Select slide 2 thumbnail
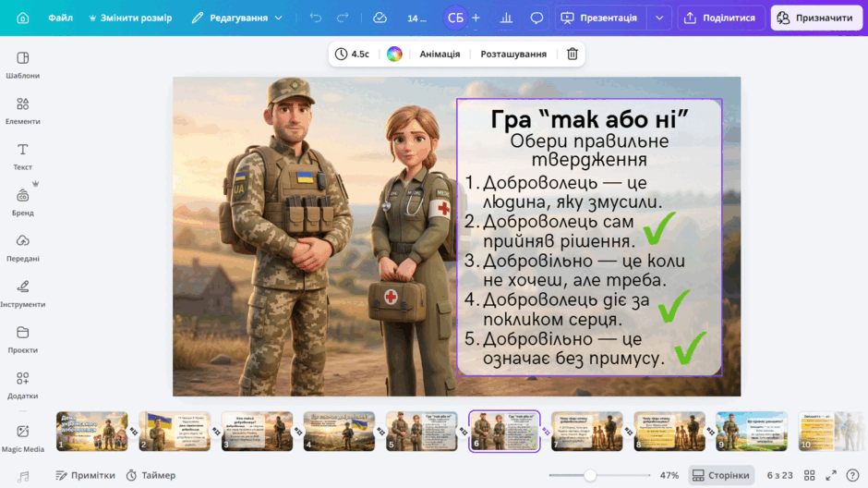The width and height of the screenshot is (868, 488). 175,431
